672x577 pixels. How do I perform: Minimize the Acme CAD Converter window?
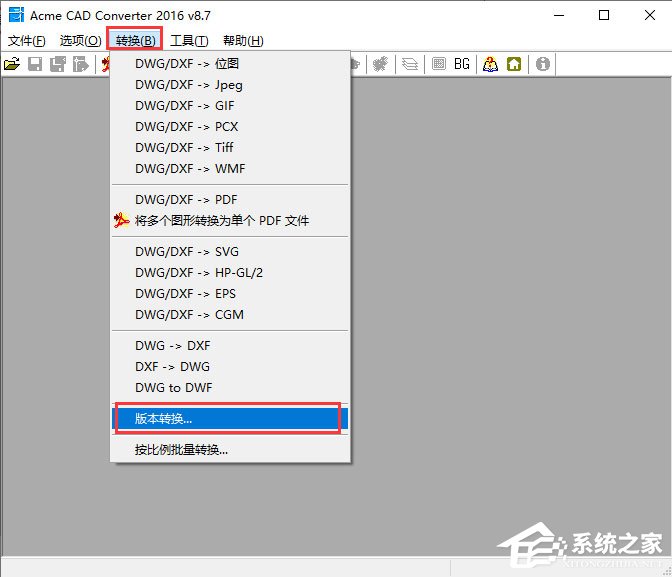(559, 15)
